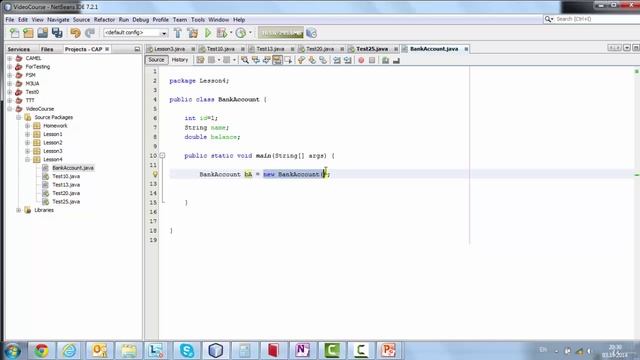
Task: Collapse the VideoCourse project node
Action: pyautogui.click(x=10, y=109)
